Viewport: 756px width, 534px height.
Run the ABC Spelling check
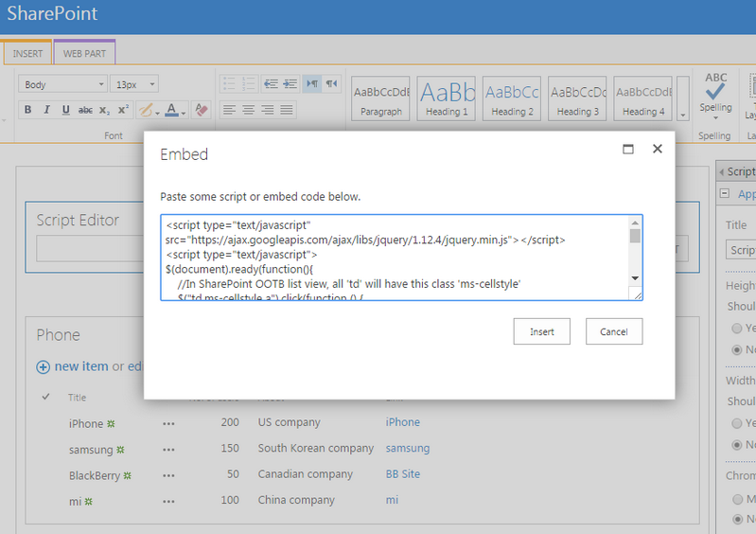click(x=715, y=92)
